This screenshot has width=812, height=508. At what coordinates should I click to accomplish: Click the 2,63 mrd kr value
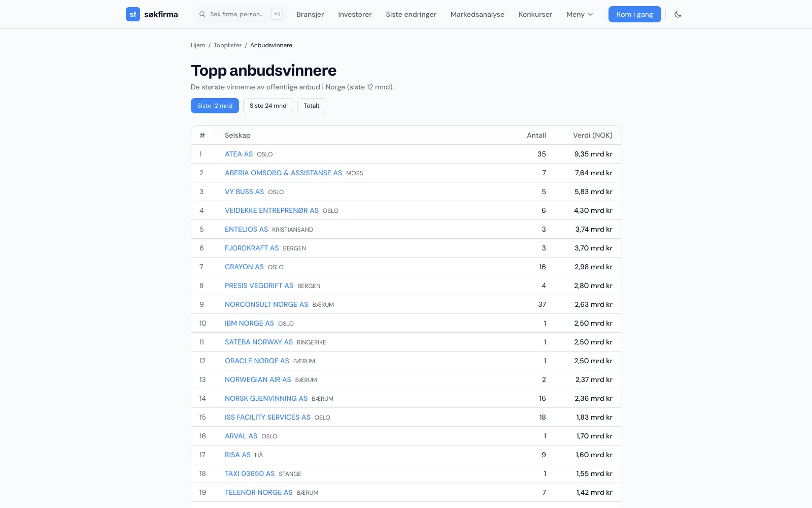coord(593,304)
